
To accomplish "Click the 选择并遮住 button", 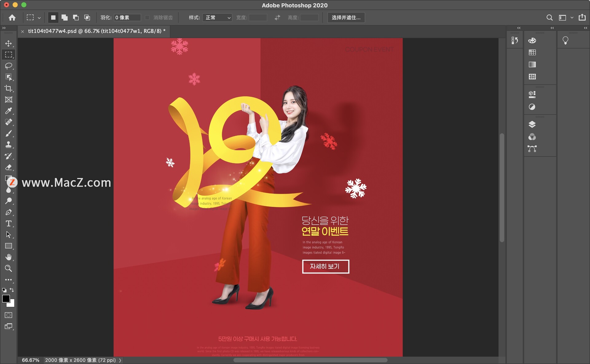I will pos(346,17).
